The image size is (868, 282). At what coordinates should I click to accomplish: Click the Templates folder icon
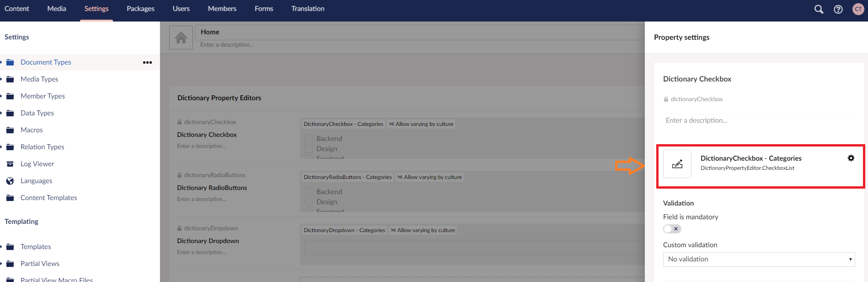click(10, 247)
